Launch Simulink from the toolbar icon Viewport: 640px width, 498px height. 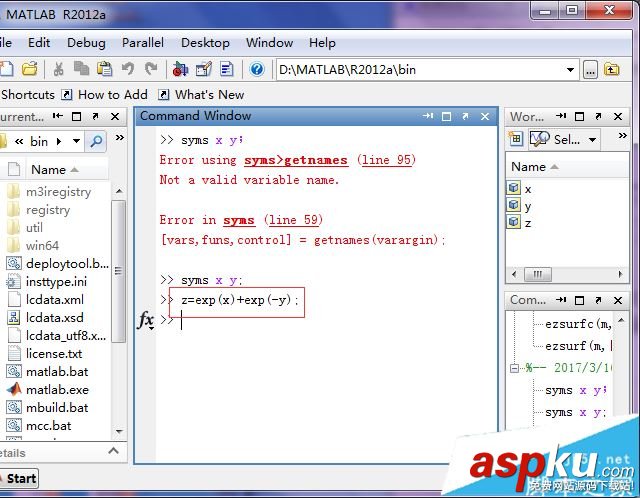[x=180, y=69]
